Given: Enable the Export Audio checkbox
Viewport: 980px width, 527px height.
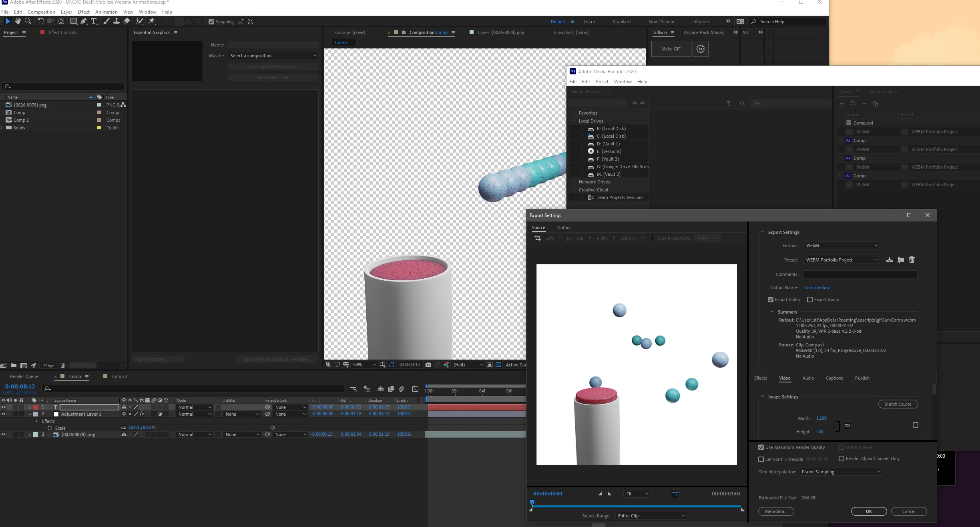Looking at the screenshot, I should (810, 300).
